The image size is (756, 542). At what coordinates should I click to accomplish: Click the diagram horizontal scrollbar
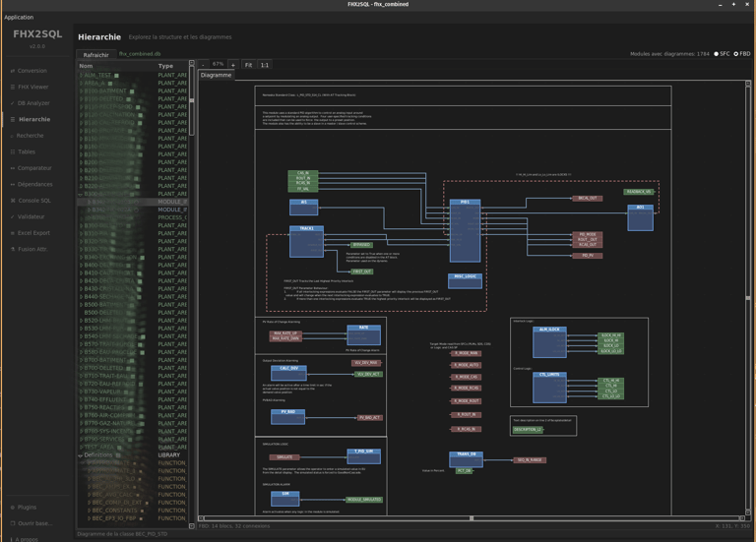(x=471, y=518)
